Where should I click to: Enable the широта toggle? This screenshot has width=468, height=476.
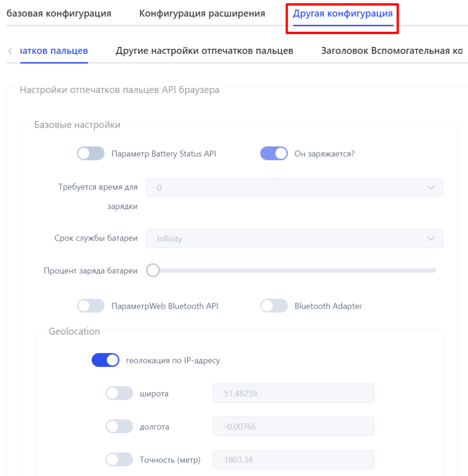coord(119,393)
